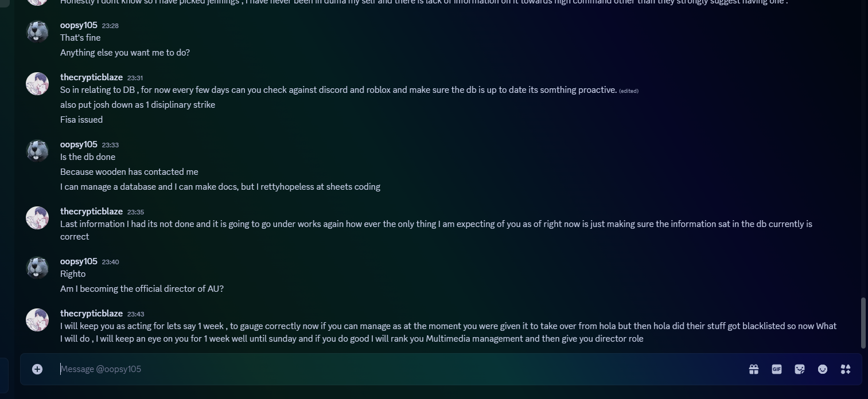Click the '(edited)' label on DB message
This screenshot has height=399, width=868.
629,91
